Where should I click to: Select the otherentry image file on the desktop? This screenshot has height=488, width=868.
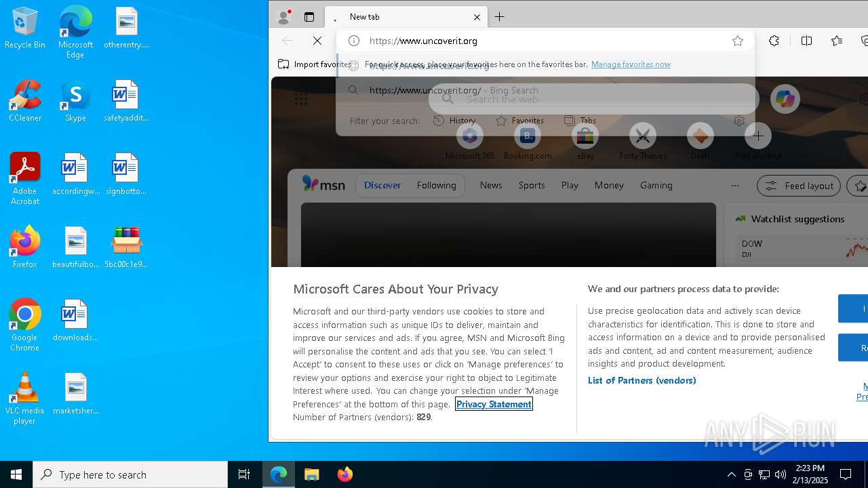point(126,28)
